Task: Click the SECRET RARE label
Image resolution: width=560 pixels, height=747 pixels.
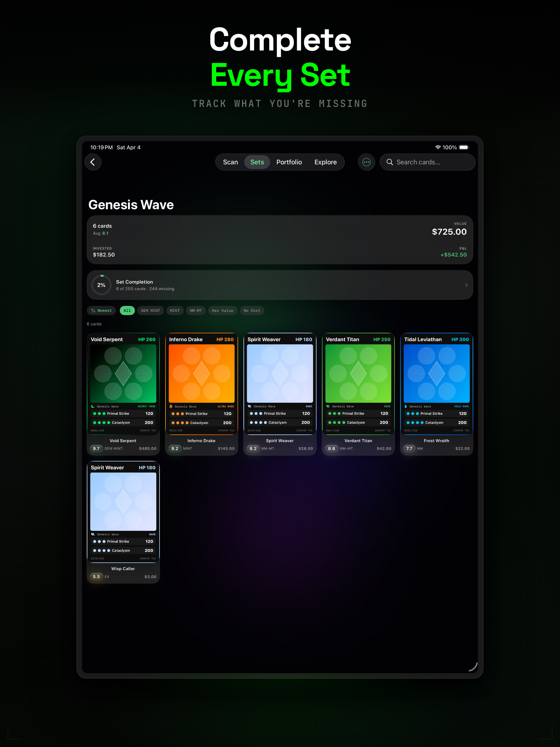Action: [147, 406]
